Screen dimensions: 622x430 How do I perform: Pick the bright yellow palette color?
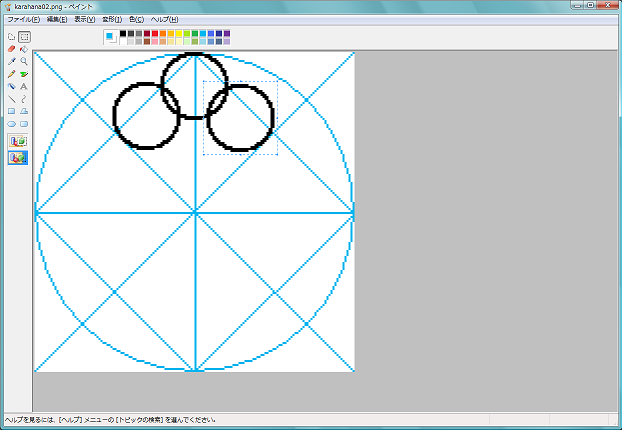[x=179, y=34]
